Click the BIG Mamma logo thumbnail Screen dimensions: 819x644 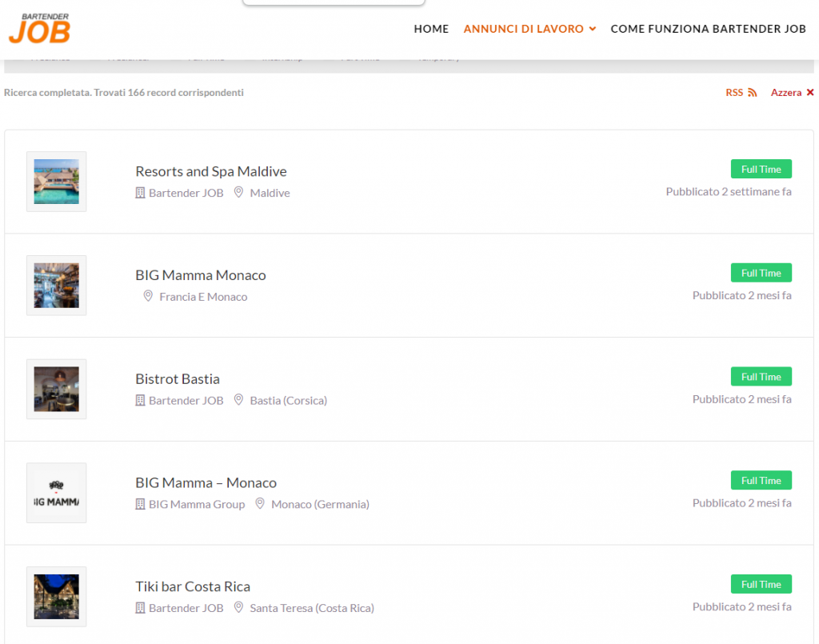pyautogui.click(x=57, y=493)
